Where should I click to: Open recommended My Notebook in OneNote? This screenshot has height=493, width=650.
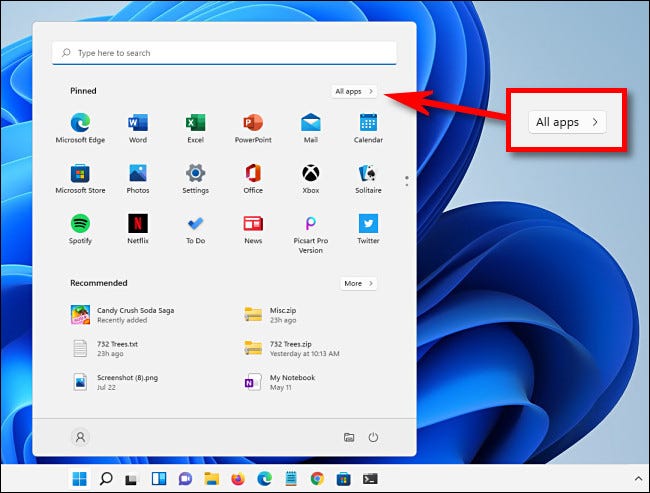coord(280,382)
